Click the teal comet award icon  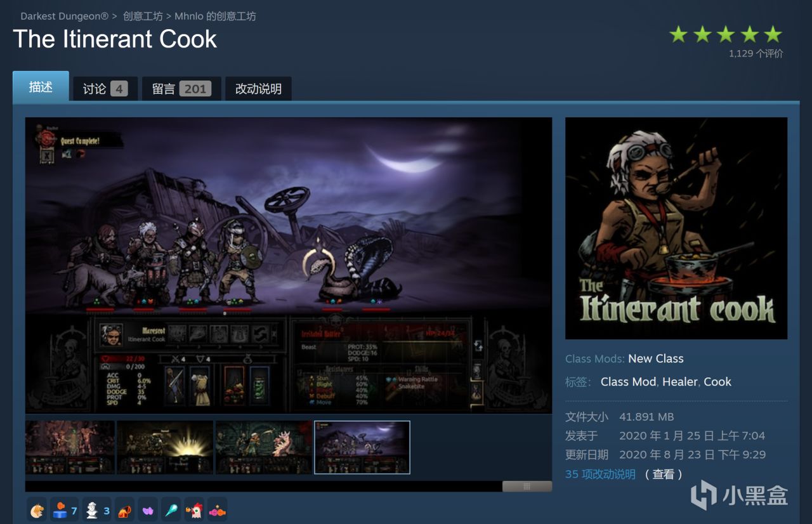171,510
